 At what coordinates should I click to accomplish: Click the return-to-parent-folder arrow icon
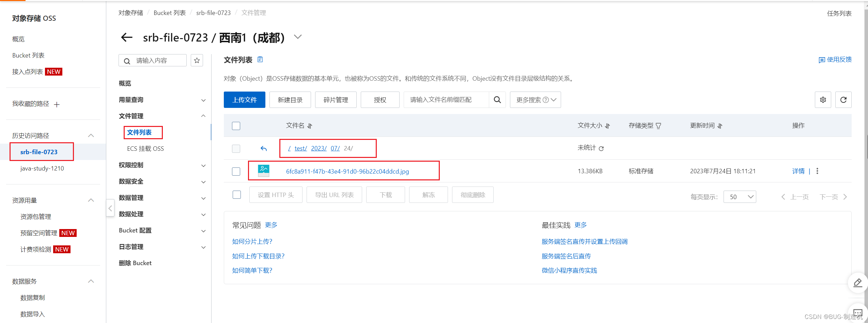click(264, 148)
